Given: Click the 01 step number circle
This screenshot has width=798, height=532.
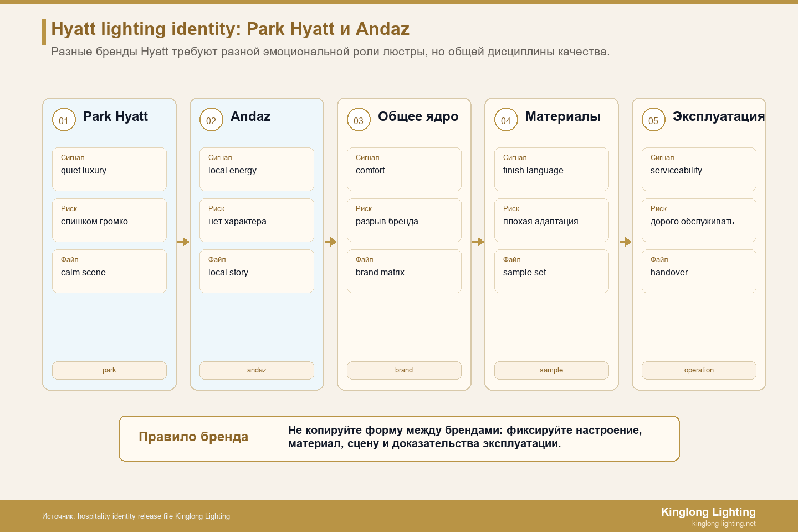Looking at the screenshot, I should [64, 120].
